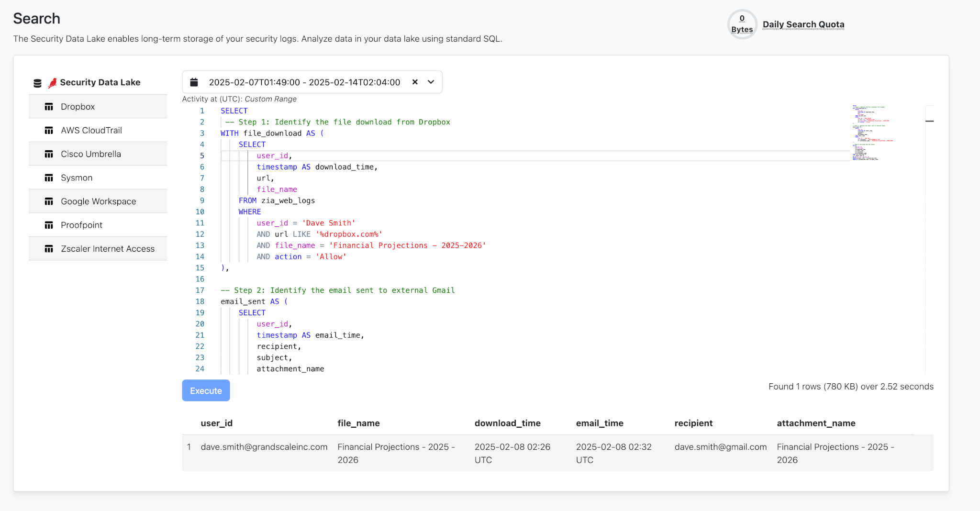The image size is (980, 511).
Task: Click the attachment_name result cell
Action: pyautogui.click(x=835, y=453)
